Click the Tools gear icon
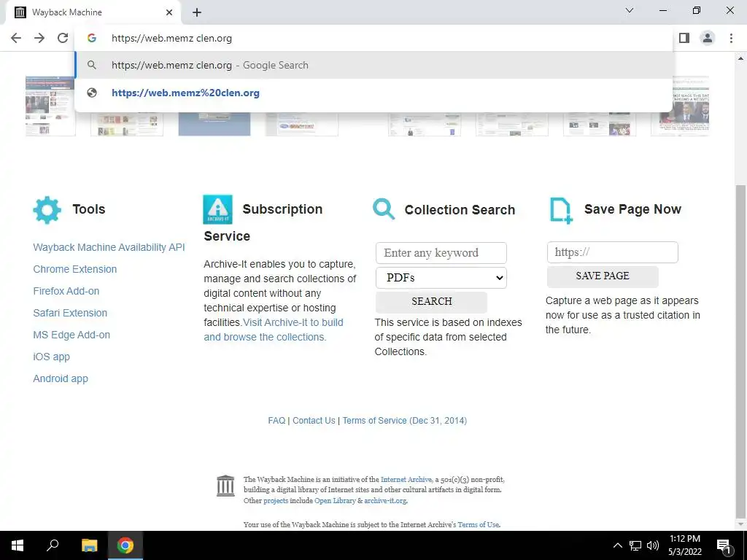This screenshot has width=747, height=560. point(47,210)
